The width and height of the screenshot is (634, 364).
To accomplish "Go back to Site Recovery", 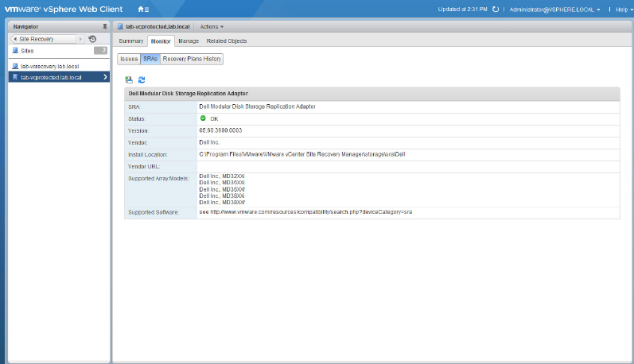I will click(41, 39).
